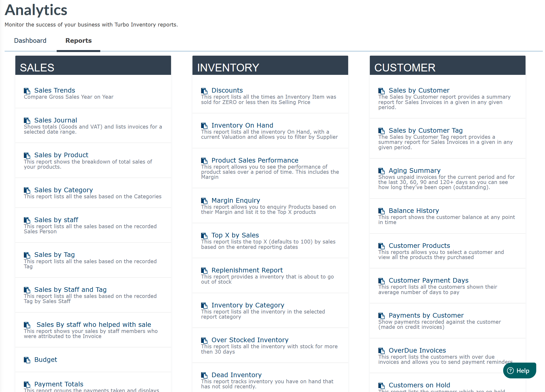Open Sales By staff who helped with sale
545x392 pixels.
94,325
